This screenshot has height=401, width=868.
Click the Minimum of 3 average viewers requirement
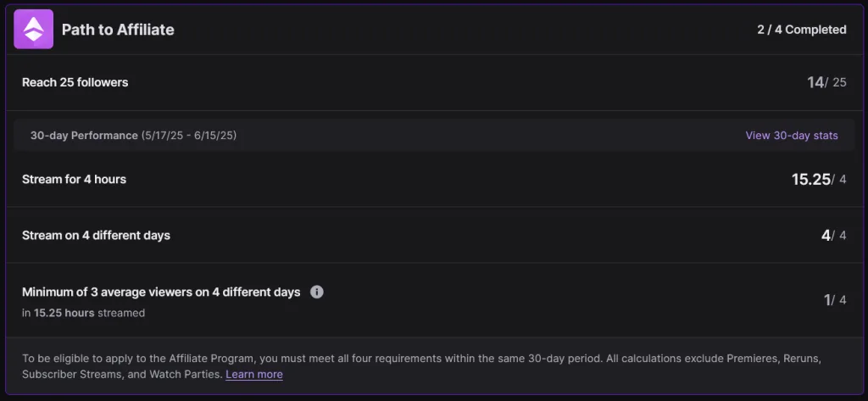pos(161,292)
